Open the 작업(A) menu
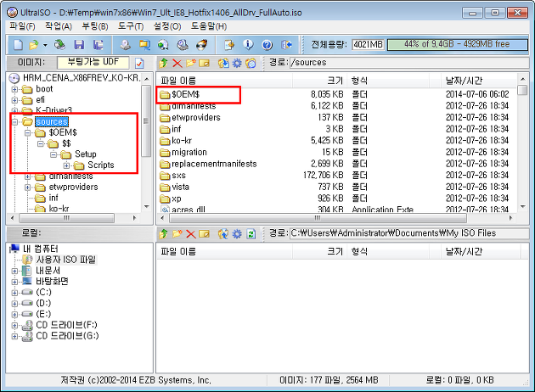The width and height of the screenshot is (535, 392). click(x=59, y=26)
